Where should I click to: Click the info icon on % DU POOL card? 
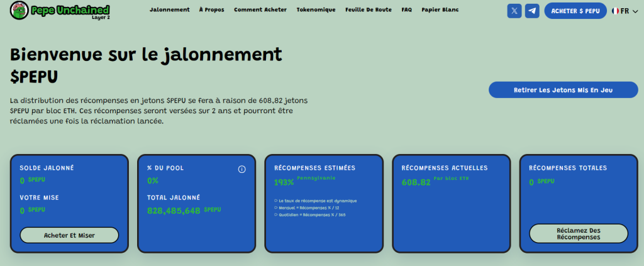[x=242, y=169]
